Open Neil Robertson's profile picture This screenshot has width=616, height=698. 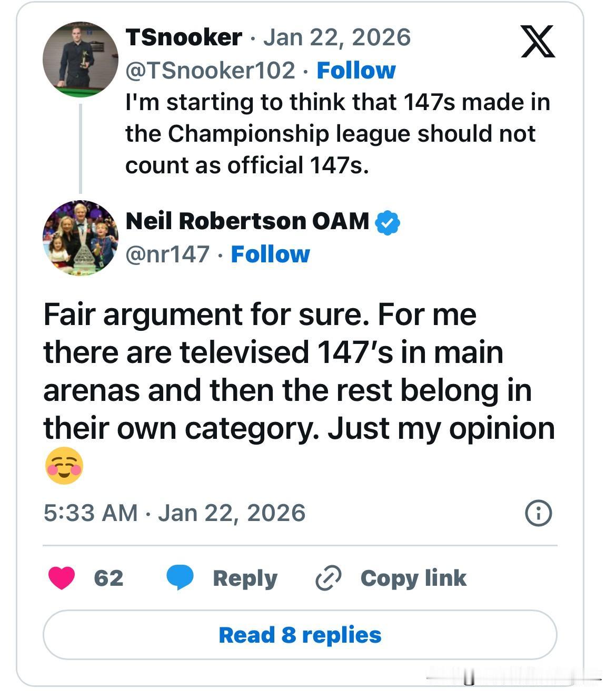80,238
